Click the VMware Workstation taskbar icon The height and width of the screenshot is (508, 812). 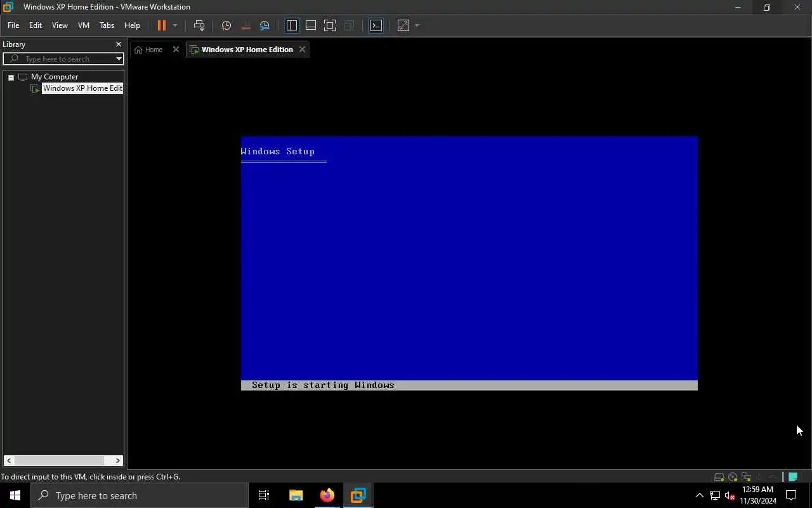[x=358, y=495]
